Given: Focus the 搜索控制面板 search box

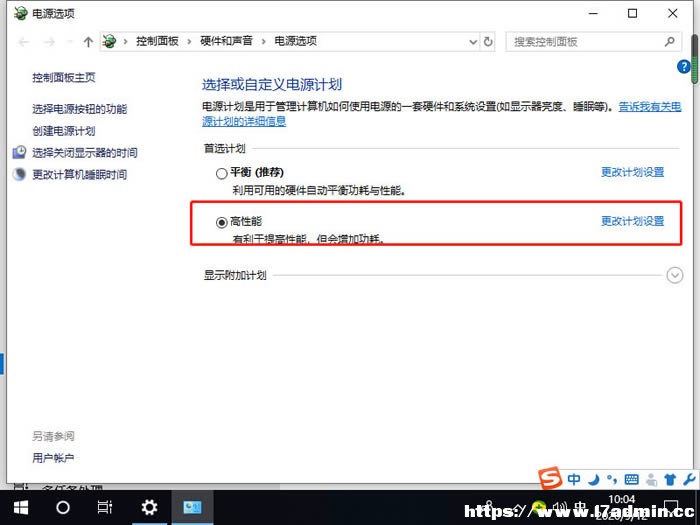Looking at the screenshot, I should tap(593, 42).
